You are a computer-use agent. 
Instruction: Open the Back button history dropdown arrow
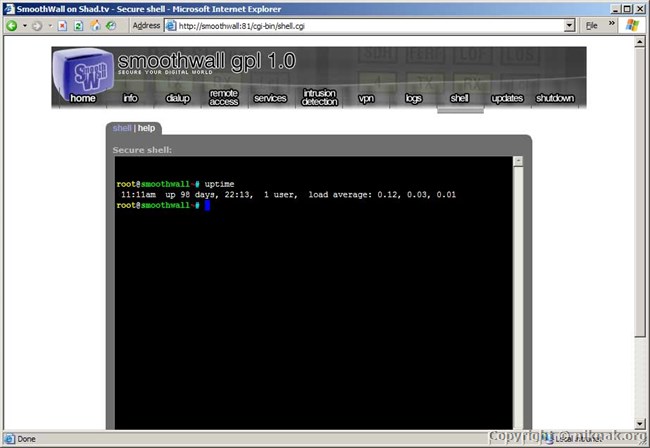(25, 26)
